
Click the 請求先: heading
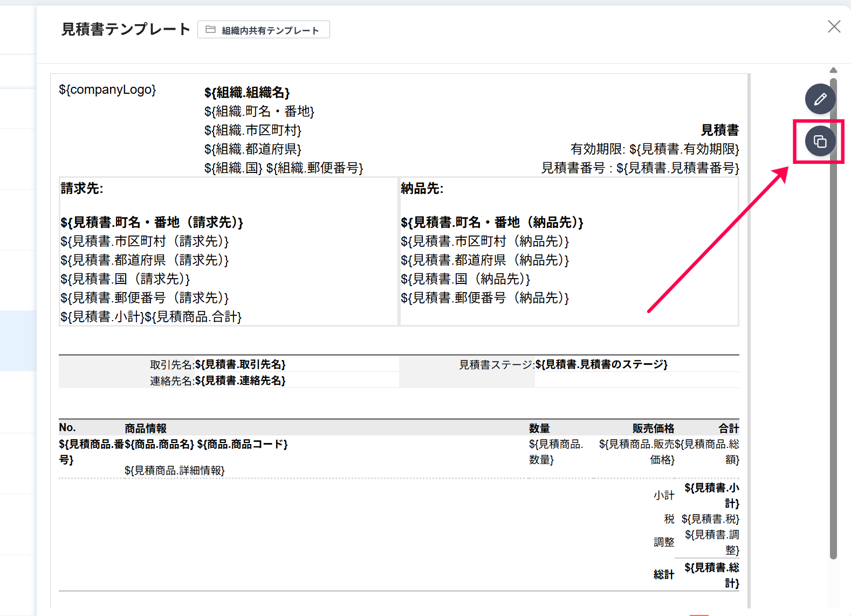click(82, 189)
